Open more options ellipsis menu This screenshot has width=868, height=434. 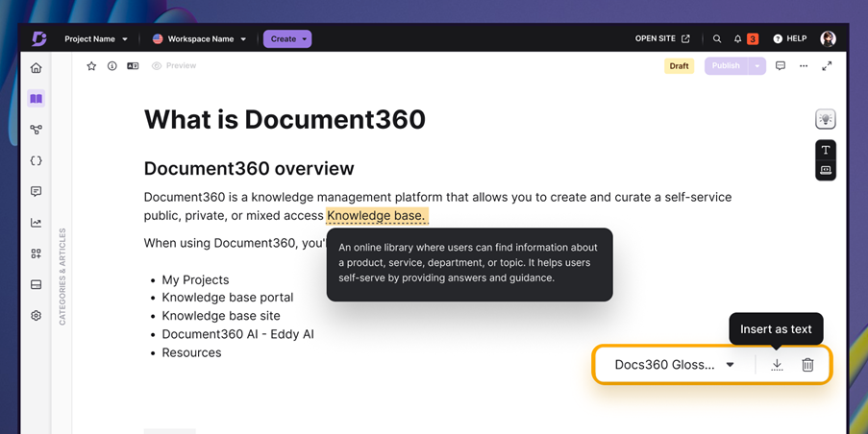point(804,66)
